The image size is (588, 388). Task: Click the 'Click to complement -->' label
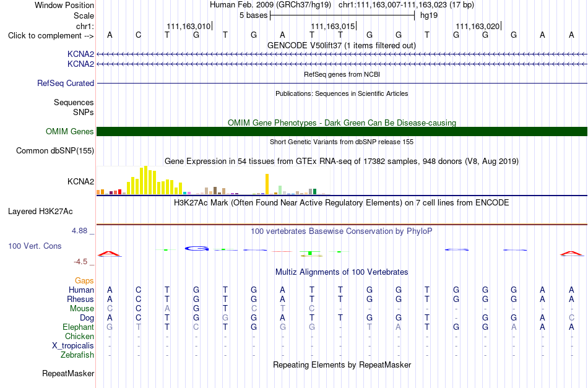tap(51, 36)
